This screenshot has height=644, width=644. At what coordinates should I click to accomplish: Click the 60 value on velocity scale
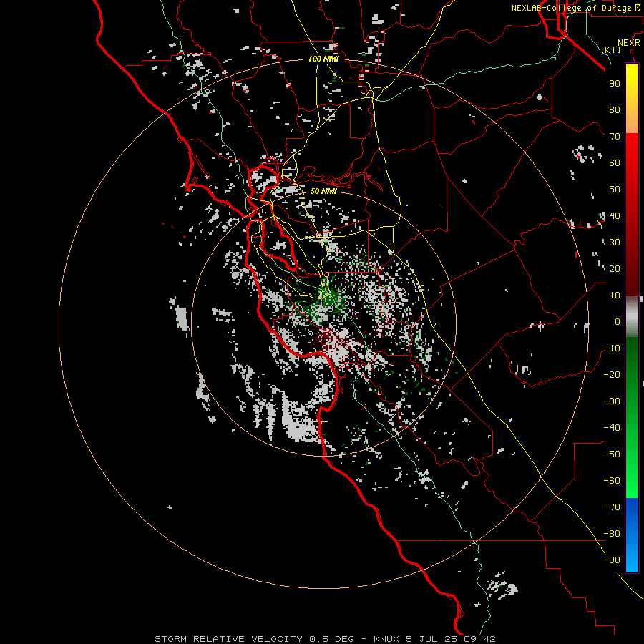pos(615,162)
